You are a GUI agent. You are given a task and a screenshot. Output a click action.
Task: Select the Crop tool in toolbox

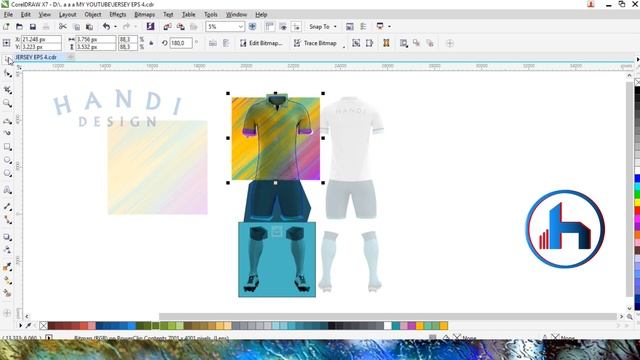click(x=7, y=90)
